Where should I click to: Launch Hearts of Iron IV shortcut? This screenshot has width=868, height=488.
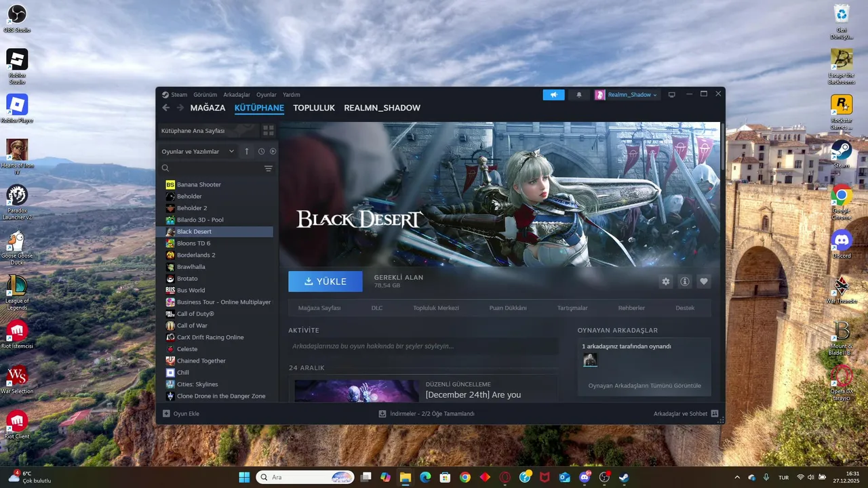[x=17, y=157]
